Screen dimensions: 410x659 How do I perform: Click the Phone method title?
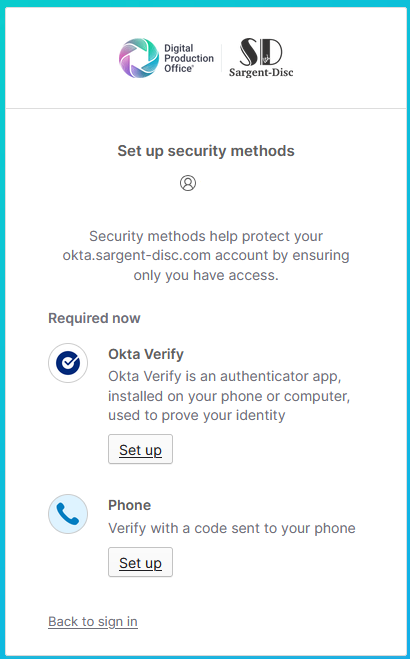129,505
